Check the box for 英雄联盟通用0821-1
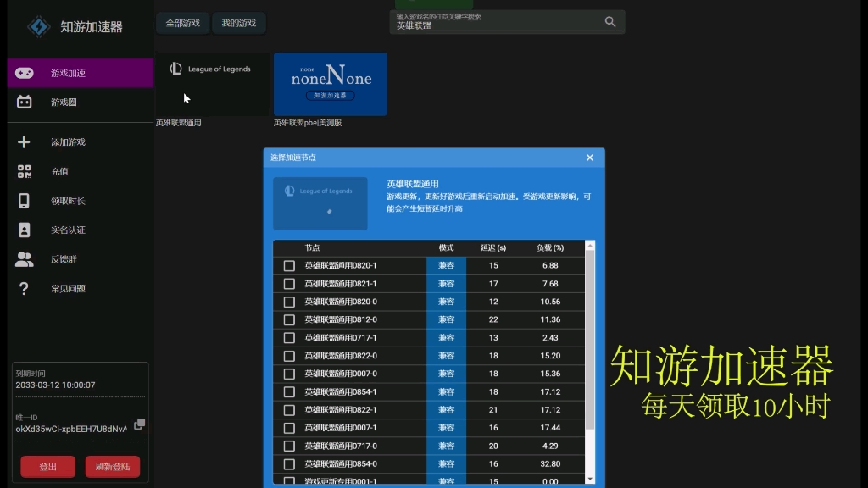868x488 pixels. [x=289, y=284]
